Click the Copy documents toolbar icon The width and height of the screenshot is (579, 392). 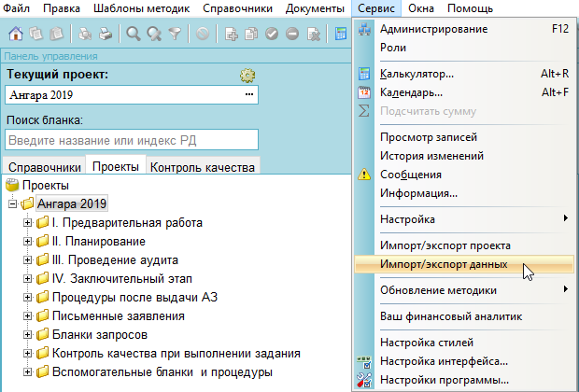[35, 34]
